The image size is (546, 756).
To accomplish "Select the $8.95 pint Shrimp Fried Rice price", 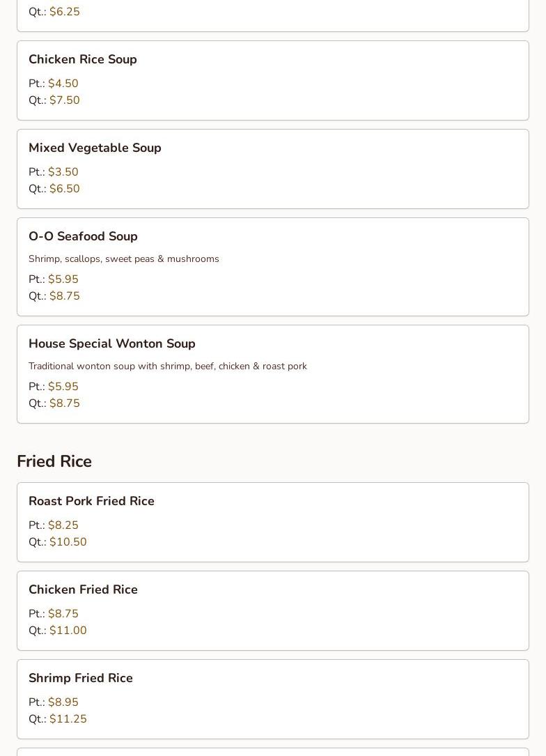I will click(x=63, y=702).
